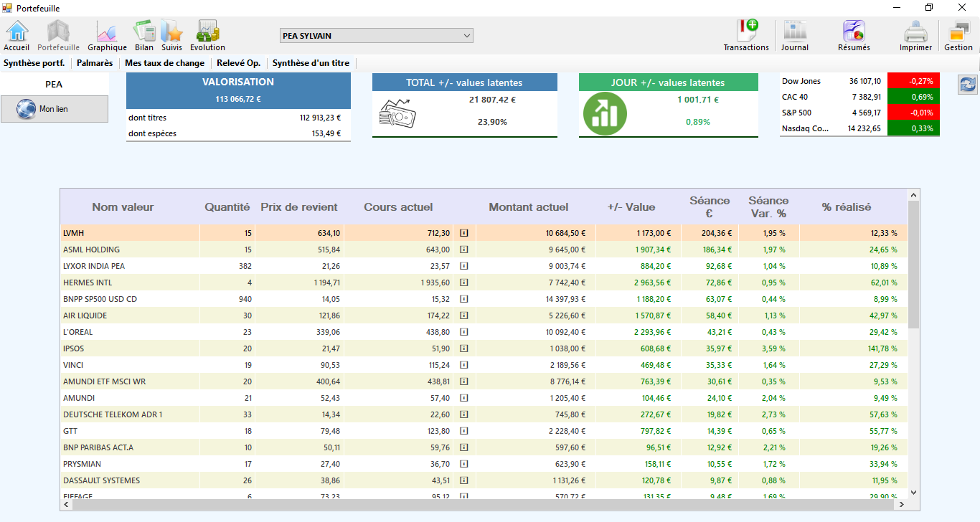Click the info icon in the PRYSMIAN row
Viewport: 980px width, 522px height.
463,464
